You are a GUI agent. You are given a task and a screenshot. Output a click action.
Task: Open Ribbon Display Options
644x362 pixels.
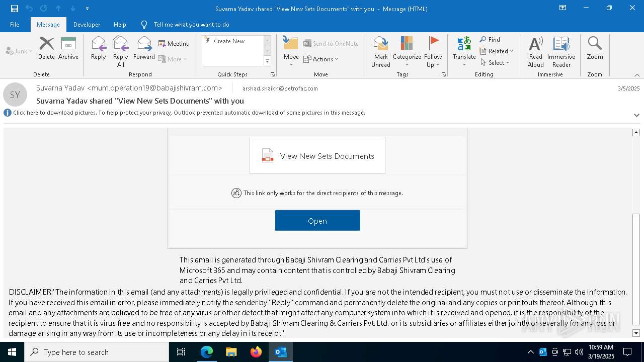coord(562,8)
